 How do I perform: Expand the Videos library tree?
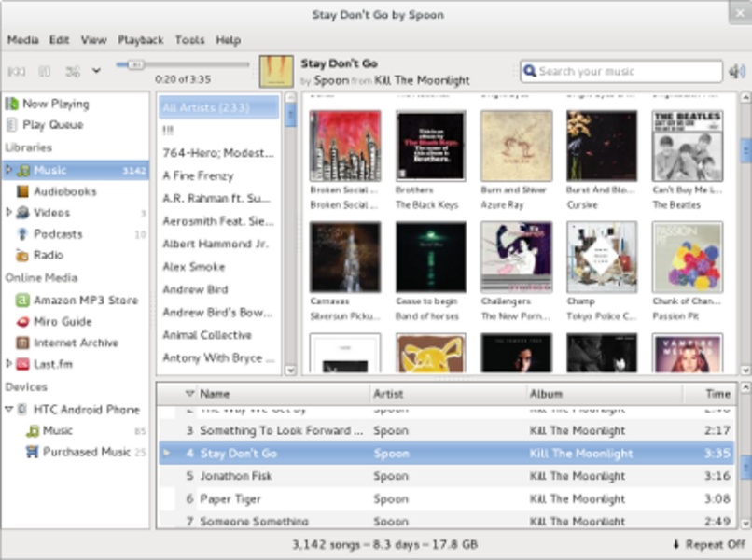(9, 213)
